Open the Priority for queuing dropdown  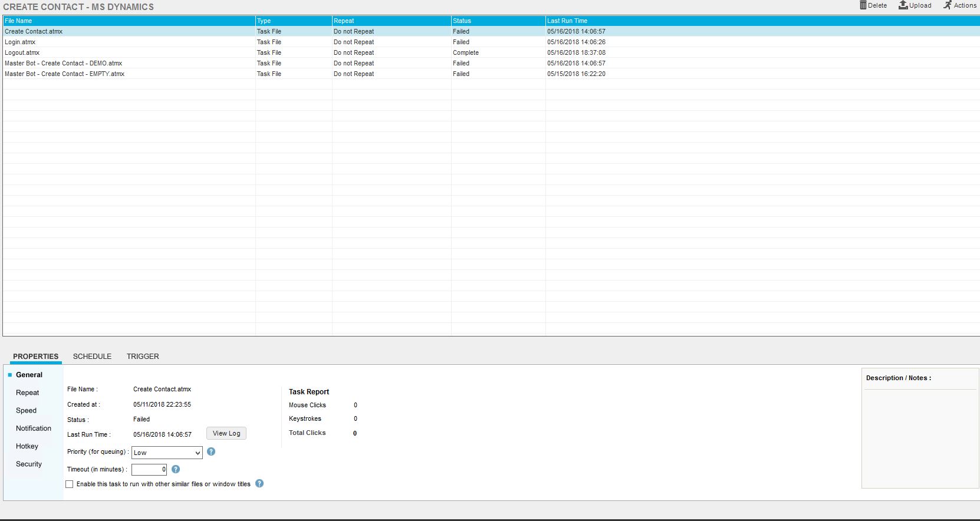pyautogui.click(x=167, y=453)
